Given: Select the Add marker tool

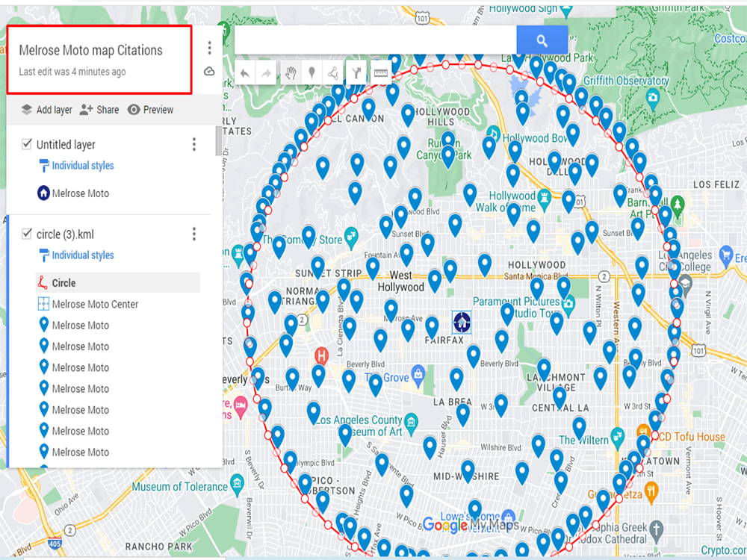Looking at the screenshot, I should tap(312, 72).
